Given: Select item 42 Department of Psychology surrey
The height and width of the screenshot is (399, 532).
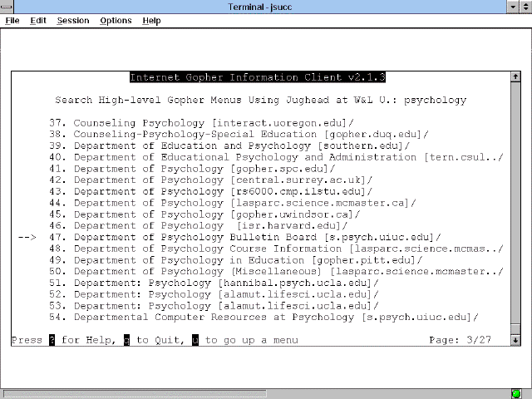Looking at the screenshot, I should click(x=210, y=180).
